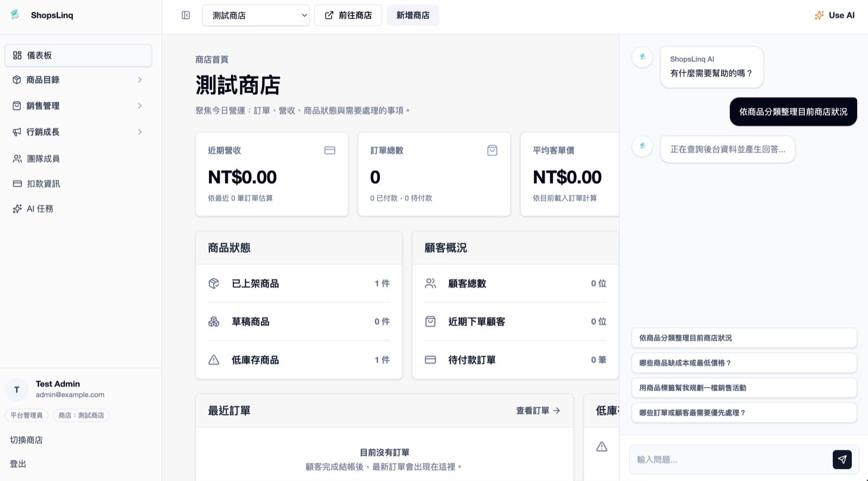
Task: Select suggestion 用商品標籤幫我規劃一檔銷售活動
Action: click(744, 388)
